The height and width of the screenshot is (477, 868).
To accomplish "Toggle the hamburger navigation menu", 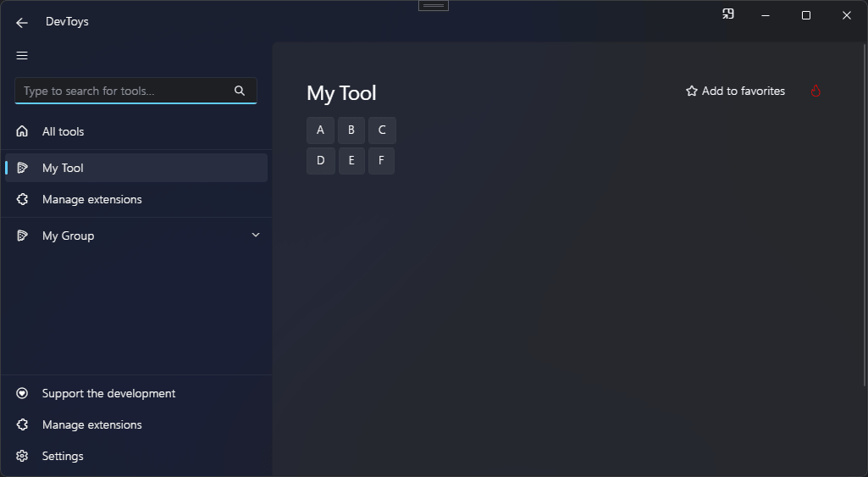I will (x=22, y=56).
